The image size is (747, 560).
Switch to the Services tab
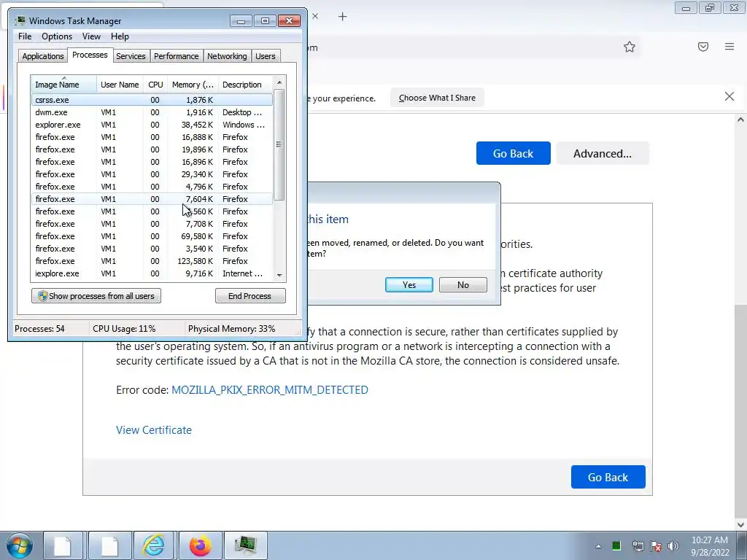[131, 56]
